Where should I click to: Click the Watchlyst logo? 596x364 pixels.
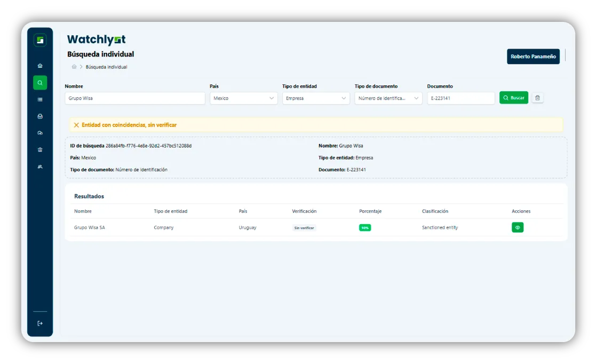pos(96,39)
